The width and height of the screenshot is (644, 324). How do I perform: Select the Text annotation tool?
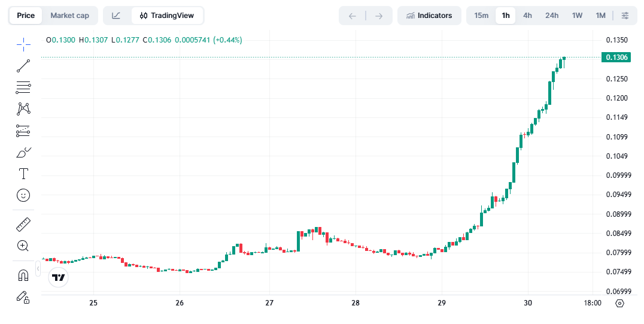coord(23,174)
